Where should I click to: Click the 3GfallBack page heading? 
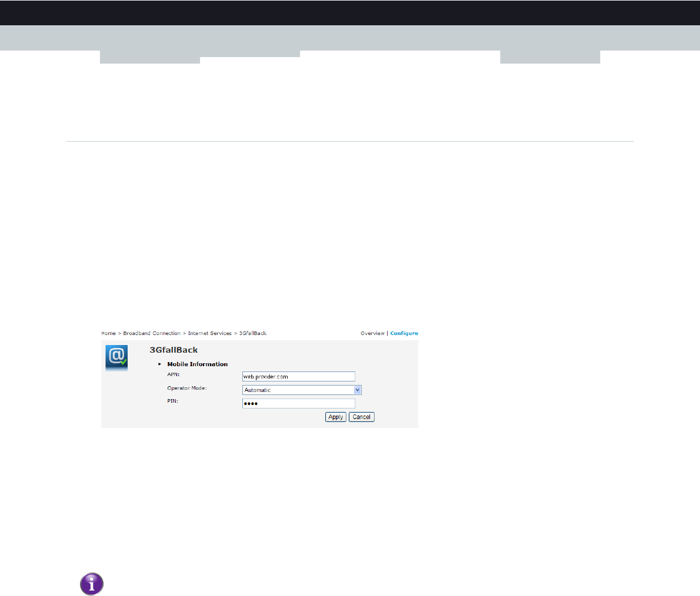click(174, 350)
